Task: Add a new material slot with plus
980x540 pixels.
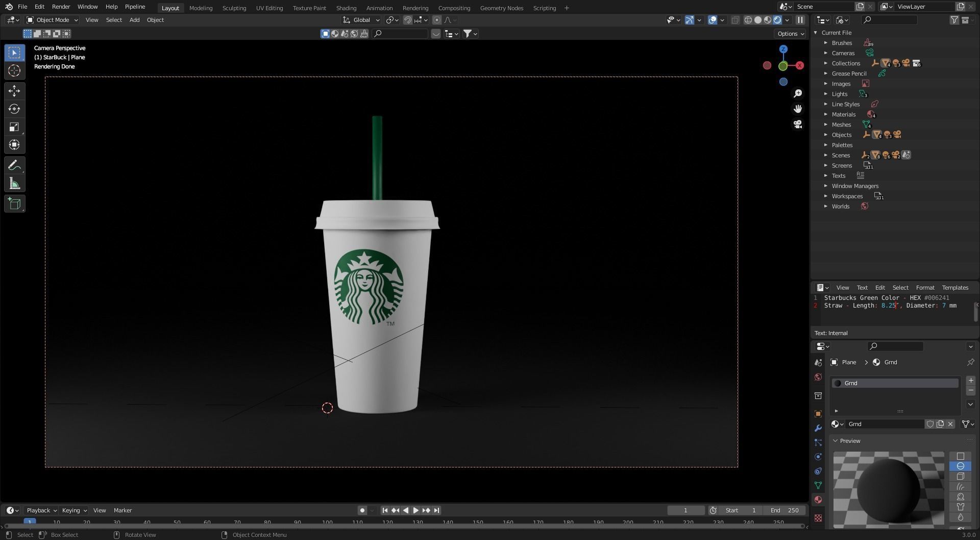Action: [971, 381]
